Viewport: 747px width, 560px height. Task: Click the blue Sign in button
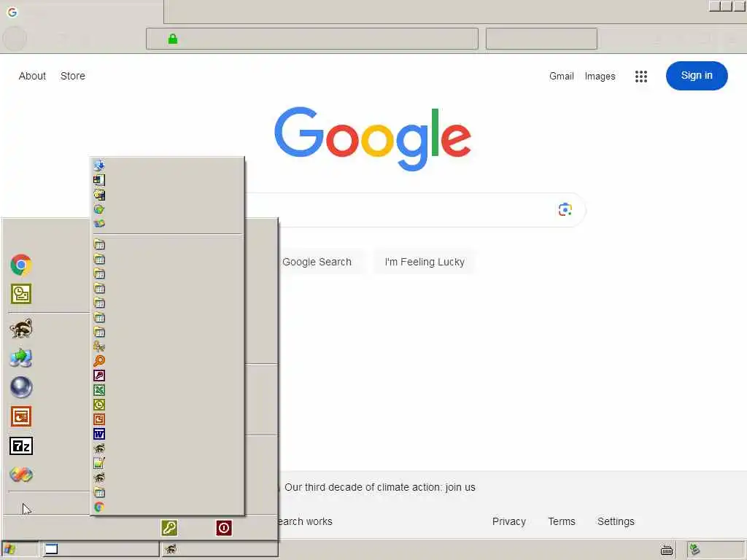(697, 76)
